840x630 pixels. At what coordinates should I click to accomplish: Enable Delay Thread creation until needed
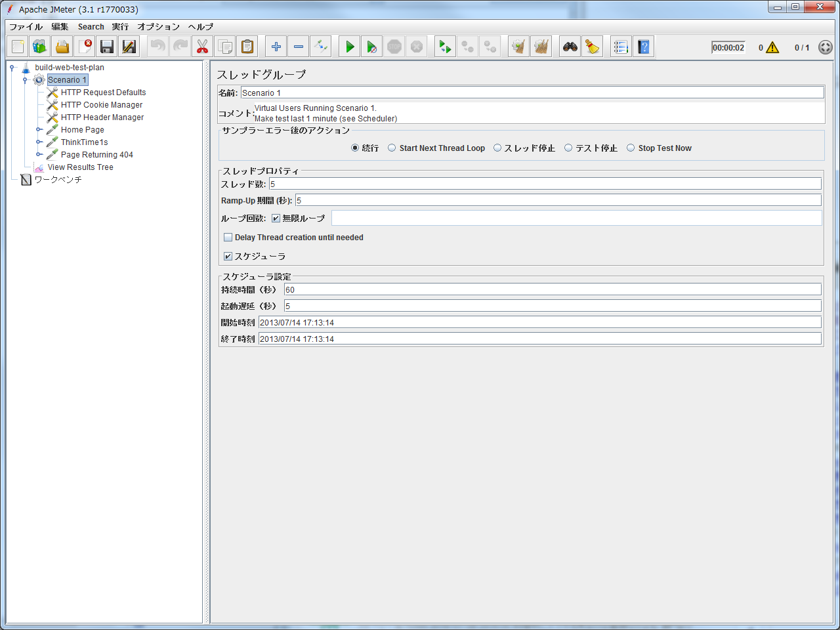point(228,238)
